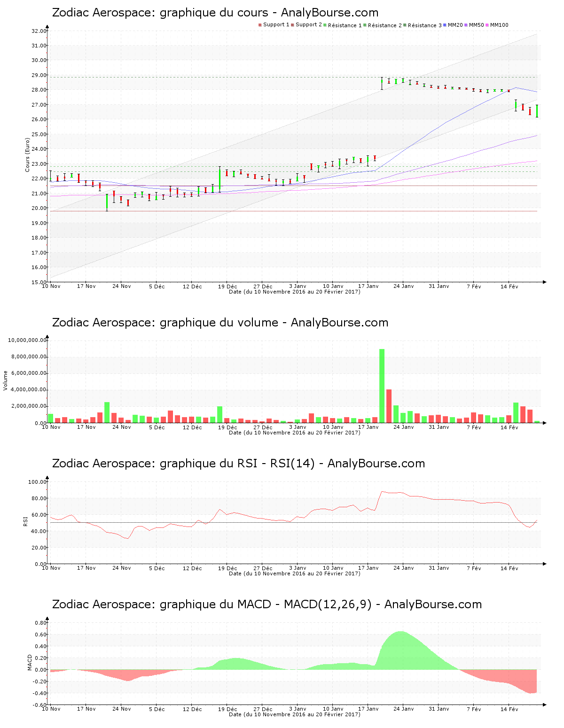
Task: Click the MM100 pink legend swatch
Action: [487, 25]
